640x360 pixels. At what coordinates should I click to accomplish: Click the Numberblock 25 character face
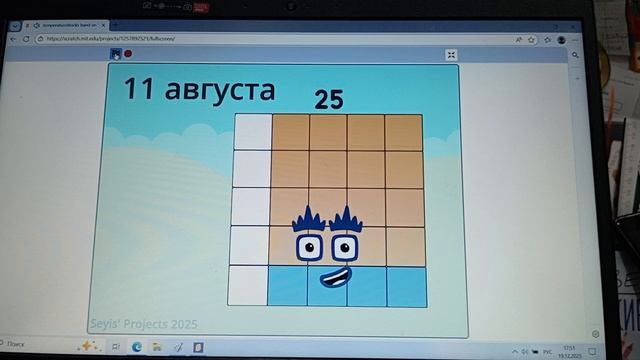tap(328, 248)
